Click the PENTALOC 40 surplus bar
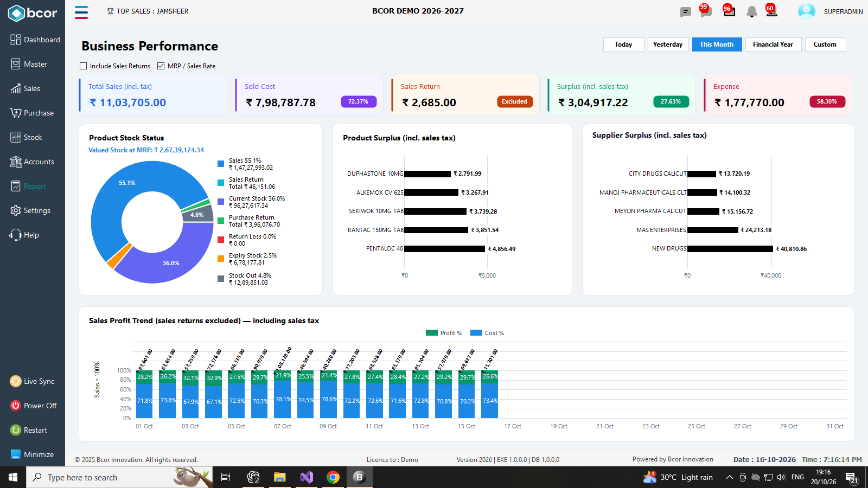 click(x=444, y=249)
